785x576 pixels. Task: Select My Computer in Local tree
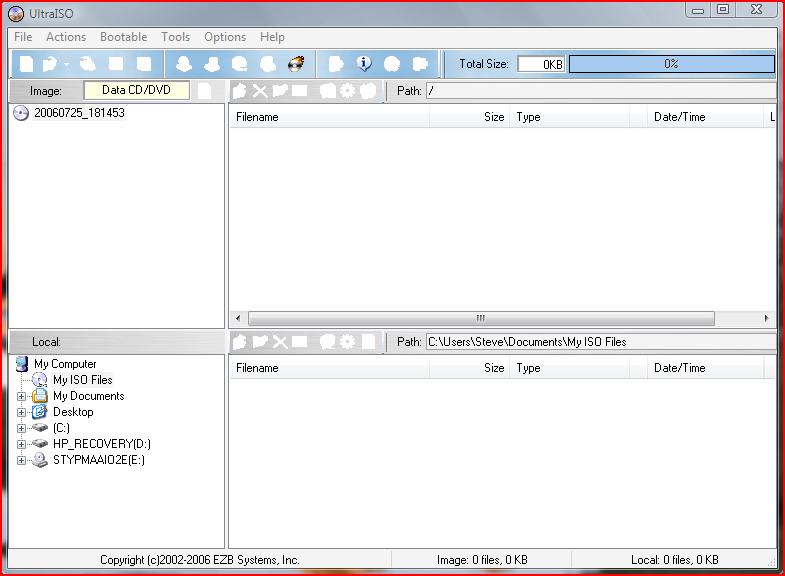pyautogui.click(x=65, y=364)
